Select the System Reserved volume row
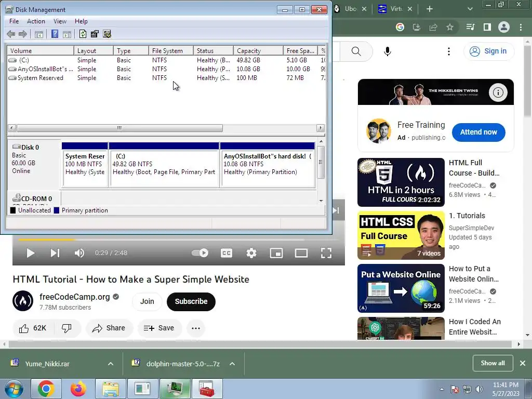532x399 pixels. pyautogui.click(x=166, y=78)
